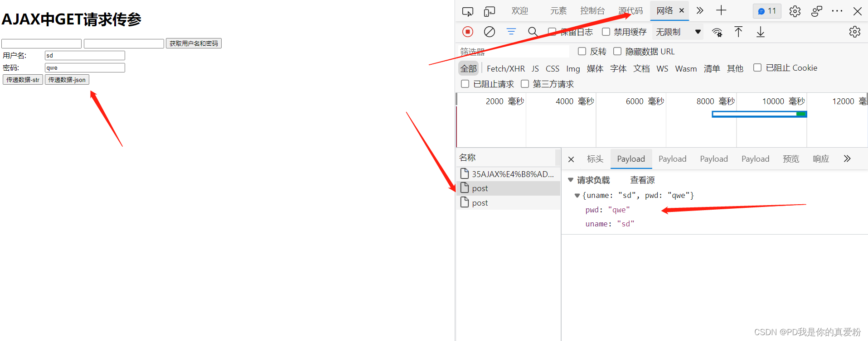Check the 已阻止 Cookie checkbox
The image size is (868, 341).
pyautogui.click(x=757, y=67)
